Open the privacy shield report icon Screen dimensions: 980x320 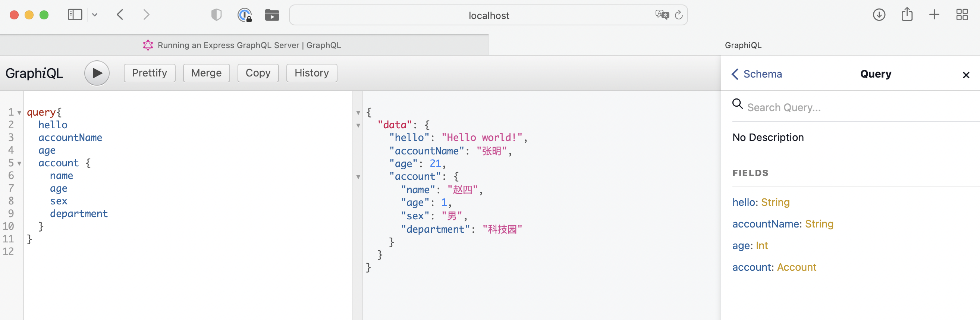tap(216, 15)
